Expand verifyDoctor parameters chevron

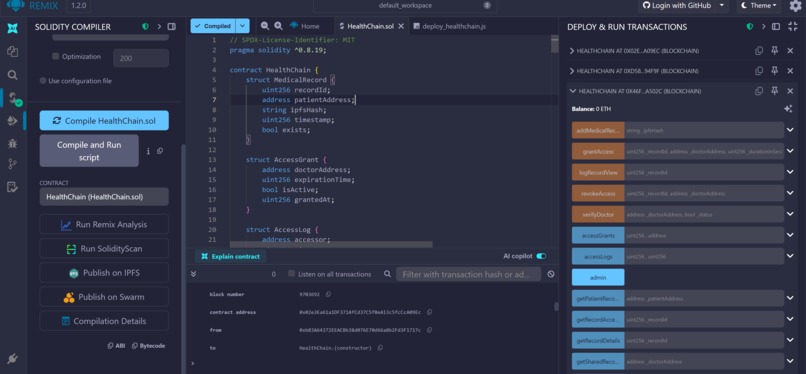(x=790, y=214)
